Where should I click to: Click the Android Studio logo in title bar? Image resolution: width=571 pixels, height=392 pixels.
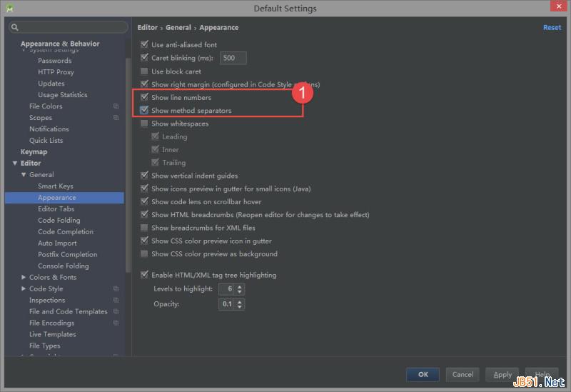(10, 9)
